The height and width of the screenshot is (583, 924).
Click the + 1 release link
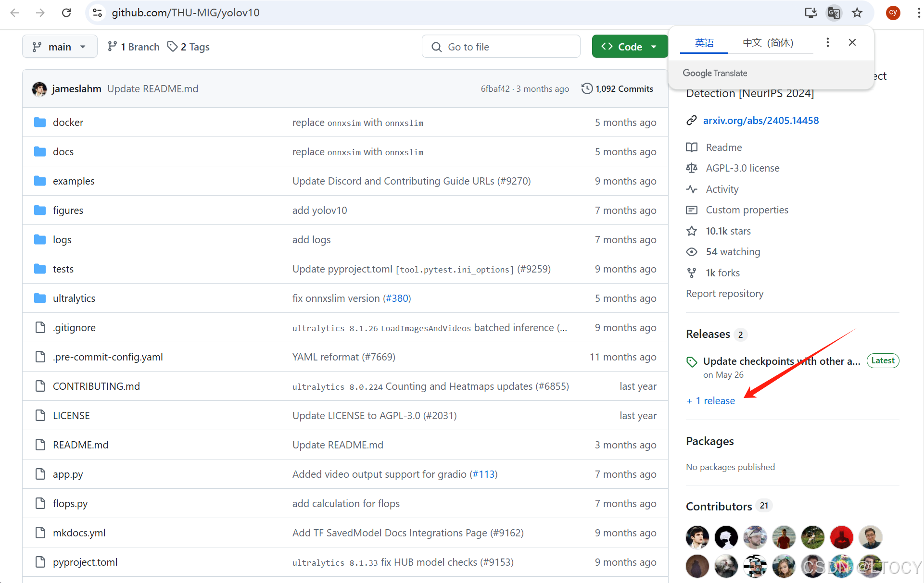[x=711, y=401]
